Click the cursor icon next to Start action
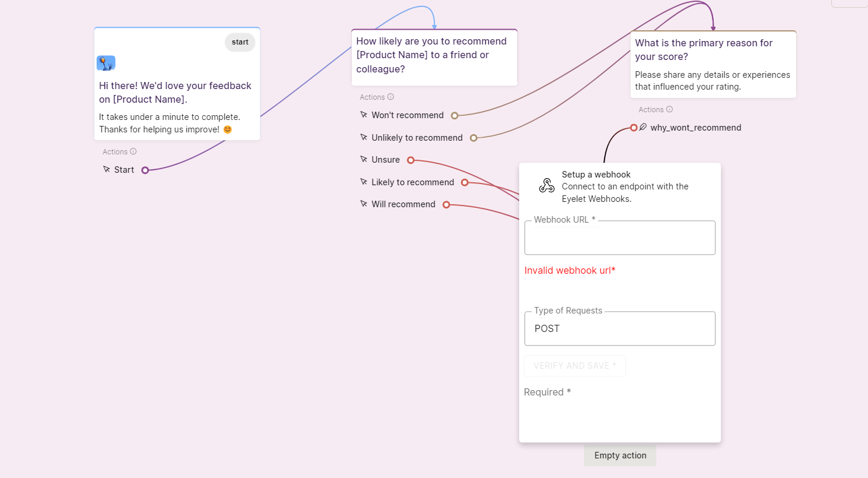Viewport: 868px width, 478px height. [107, 169]
